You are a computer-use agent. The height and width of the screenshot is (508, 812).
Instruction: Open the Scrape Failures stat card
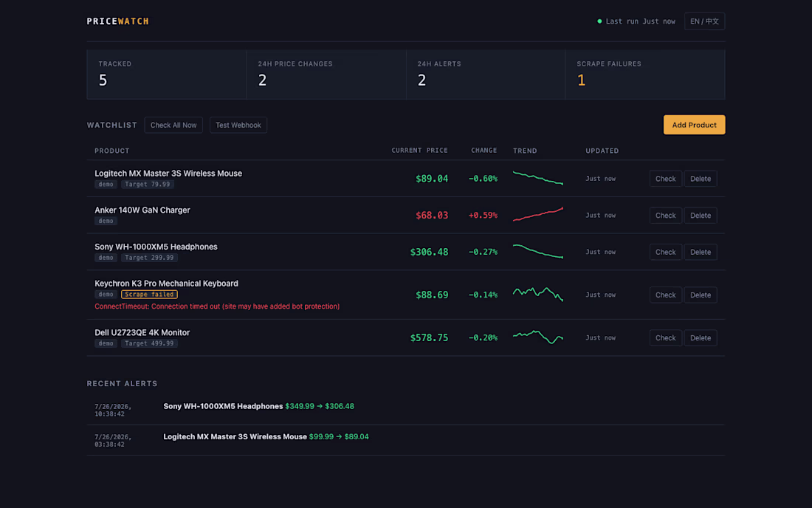(645, 75)
